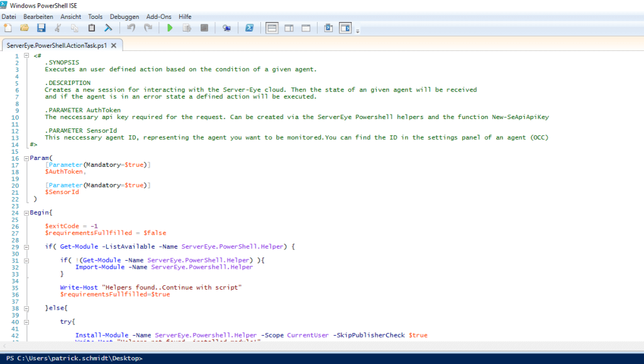The width and height of the screenshot is (644, 364).
Task: Paste clipboard contents
Action: (x=91, y=28)
